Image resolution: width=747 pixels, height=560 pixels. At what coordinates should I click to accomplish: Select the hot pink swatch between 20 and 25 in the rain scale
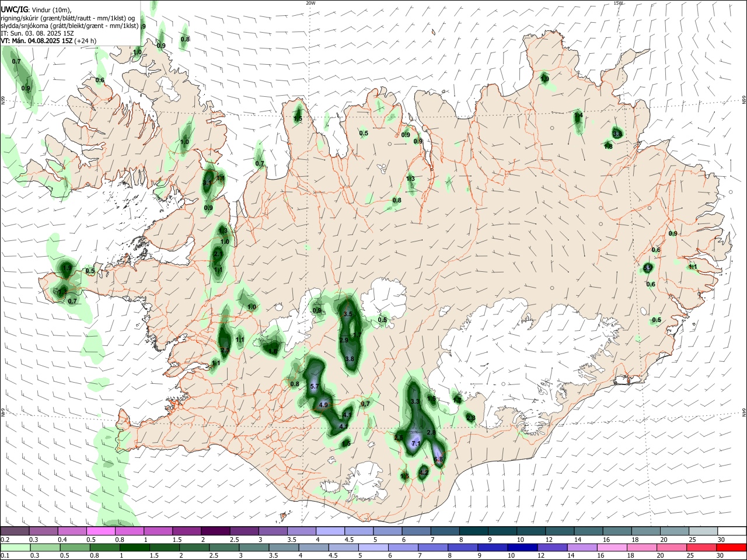pos(672,547)
